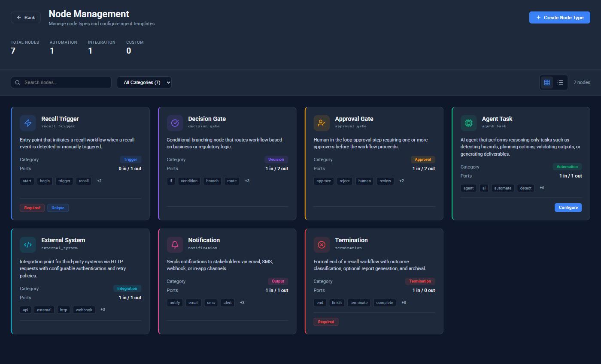The image size is (601, 364).
Task: Click the Automation category badge
Action: tap(567, 167)
